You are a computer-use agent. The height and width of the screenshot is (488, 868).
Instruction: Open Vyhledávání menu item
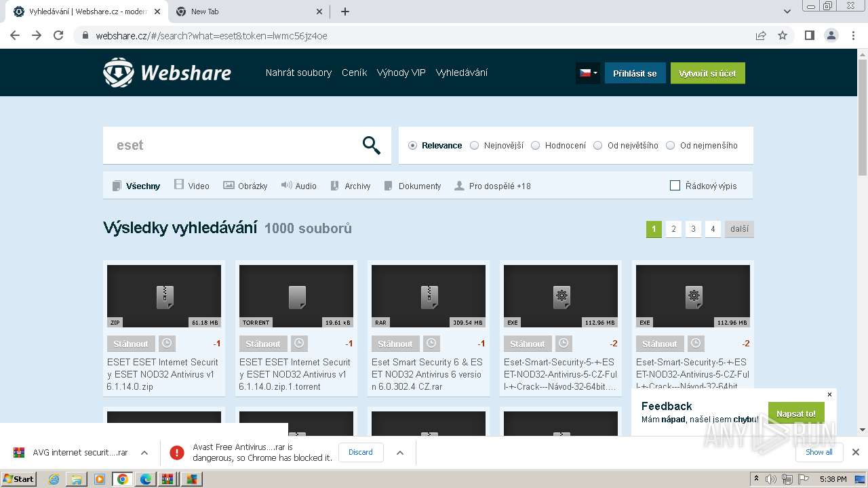coord(461,73)
